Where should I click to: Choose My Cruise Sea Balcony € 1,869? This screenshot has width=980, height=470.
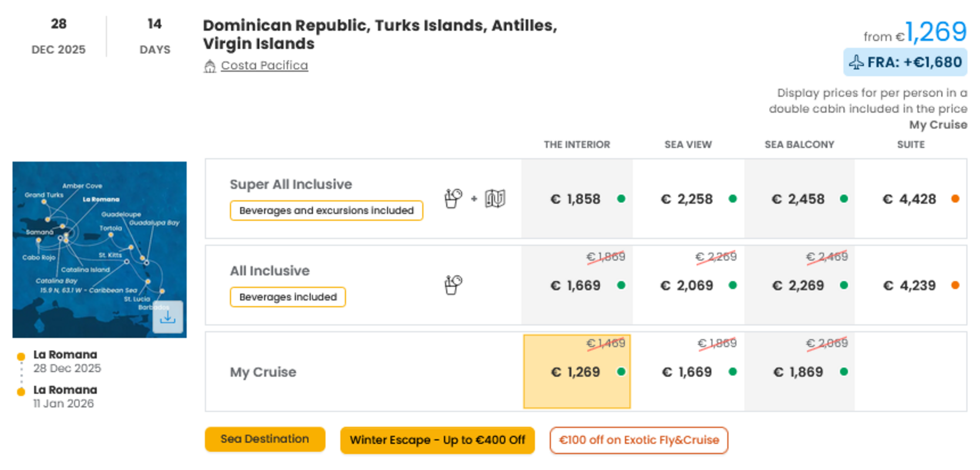799,371
